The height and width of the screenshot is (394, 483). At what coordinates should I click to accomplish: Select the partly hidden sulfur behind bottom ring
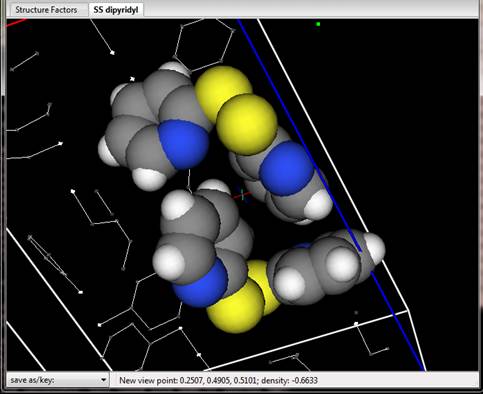coord(262,285)
